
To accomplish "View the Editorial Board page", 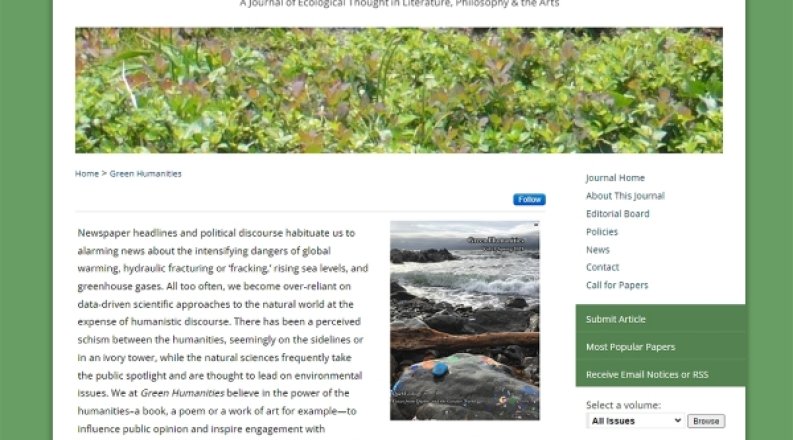I will point(618,214).
